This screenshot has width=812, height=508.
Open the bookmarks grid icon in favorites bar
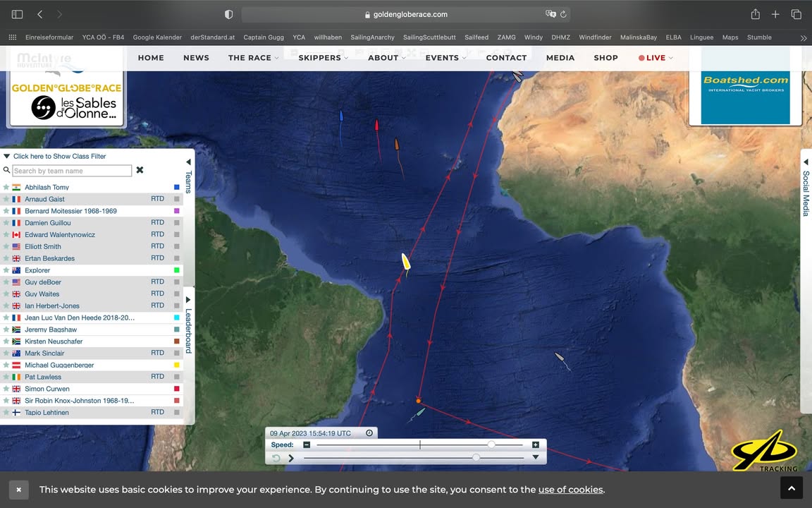click(x=13, y=37)
